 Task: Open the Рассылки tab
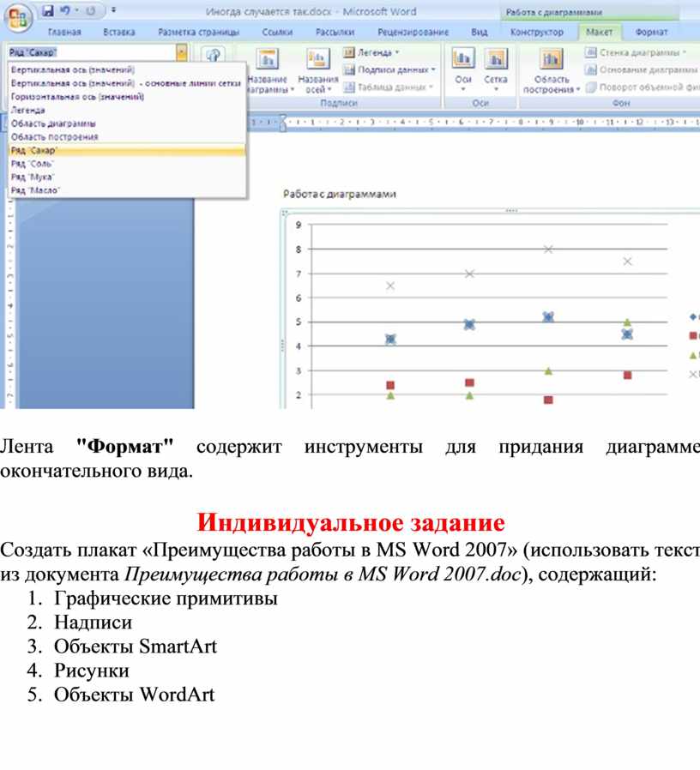click(x=335, y=32)
